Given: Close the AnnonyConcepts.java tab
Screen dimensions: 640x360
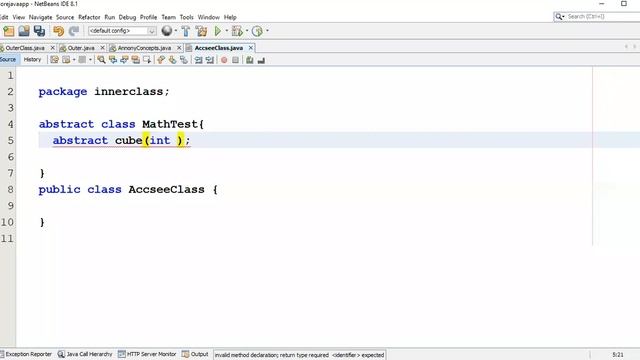Looking at the screenshot, I should tap(179, 48).
